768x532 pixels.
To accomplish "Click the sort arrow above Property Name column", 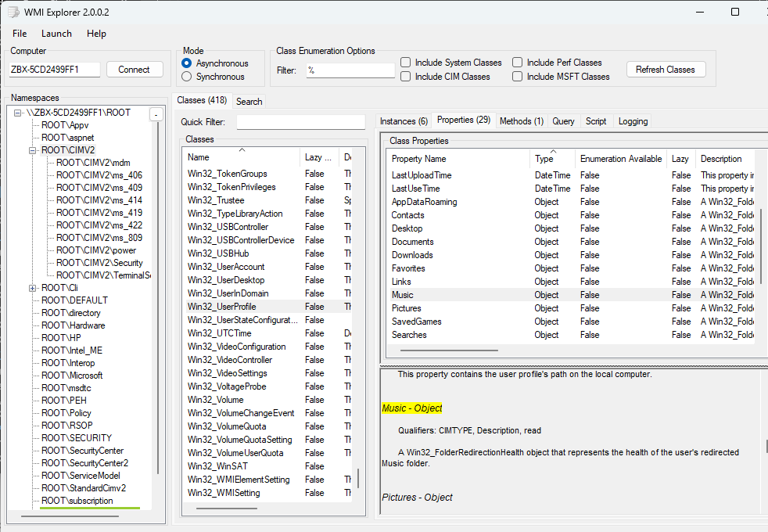I will click(x=552, y=150).
